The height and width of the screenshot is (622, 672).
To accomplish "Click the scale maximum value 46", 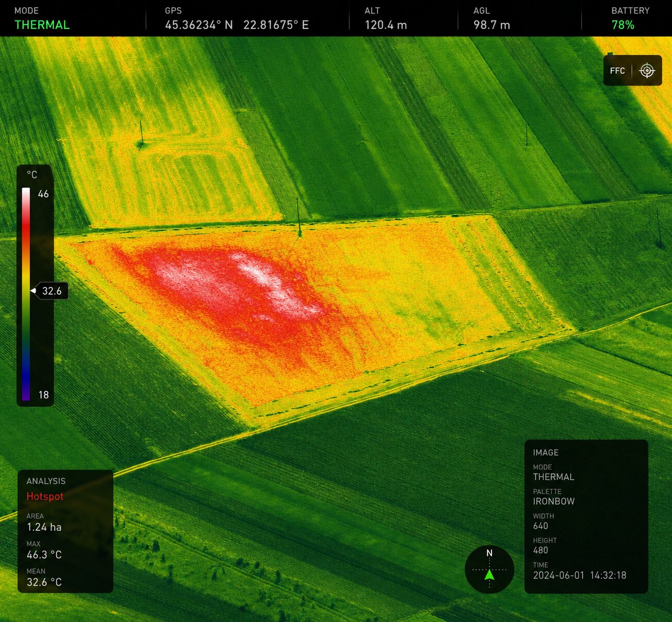I will pos(43,194).
